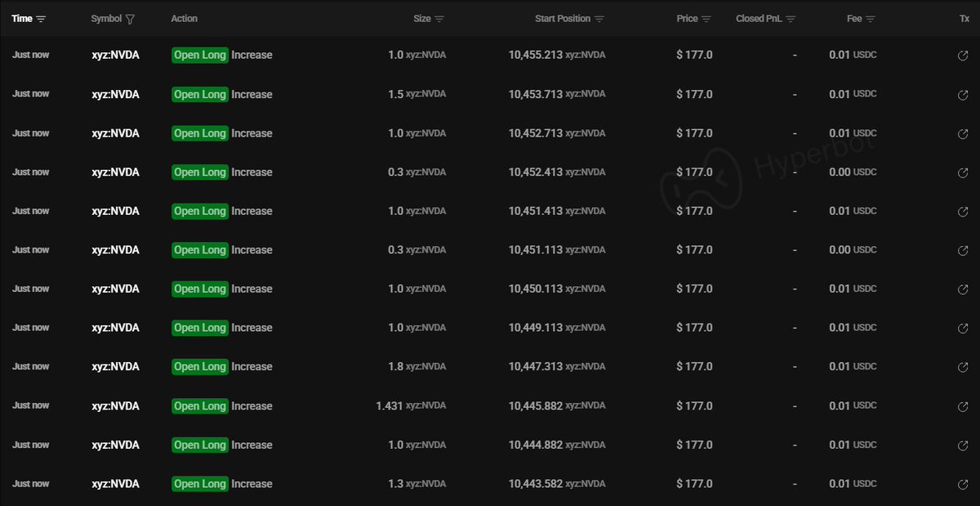Click the Action column header
This screenshot has height=506, width=980.
click(x=185, y=19)
